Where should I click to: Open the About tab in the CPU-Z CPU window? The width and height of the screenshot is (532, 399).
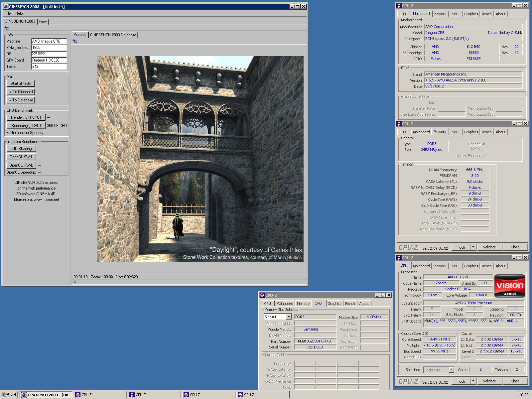pyautogui.click(x=500, y=266)
